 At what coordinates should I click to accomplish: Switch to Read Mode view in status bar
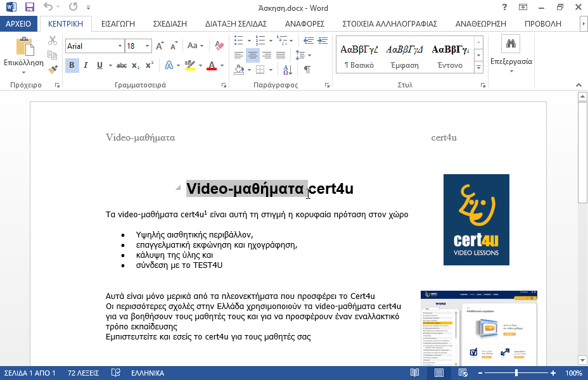(x=414, y=373)
